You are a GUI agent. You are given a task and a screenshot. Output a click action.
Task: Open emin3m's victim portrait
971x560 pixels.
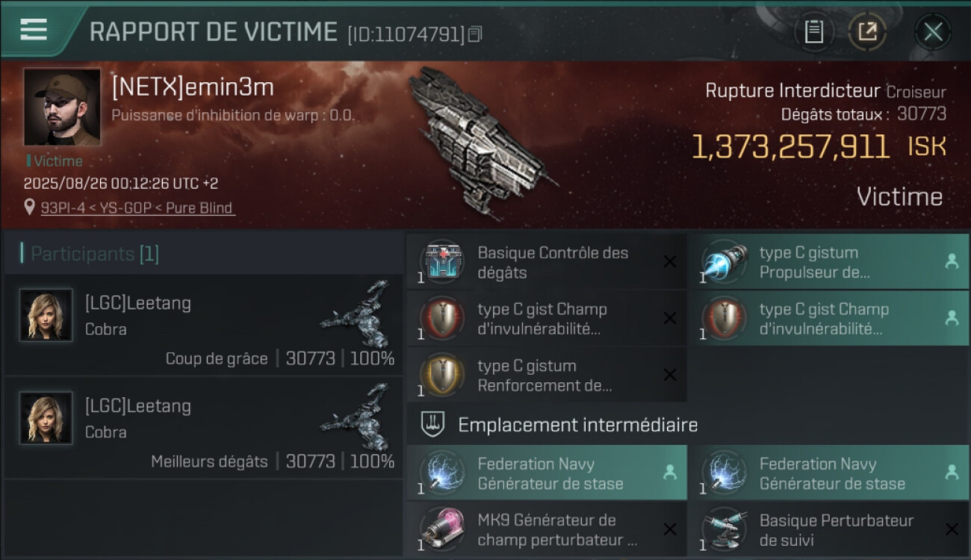pos(62,107)
